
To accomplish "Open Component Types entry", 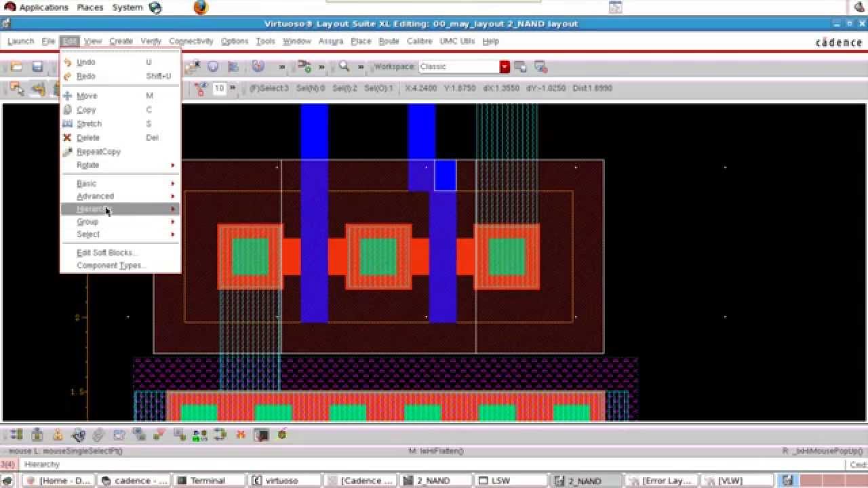I will (120, 266).
